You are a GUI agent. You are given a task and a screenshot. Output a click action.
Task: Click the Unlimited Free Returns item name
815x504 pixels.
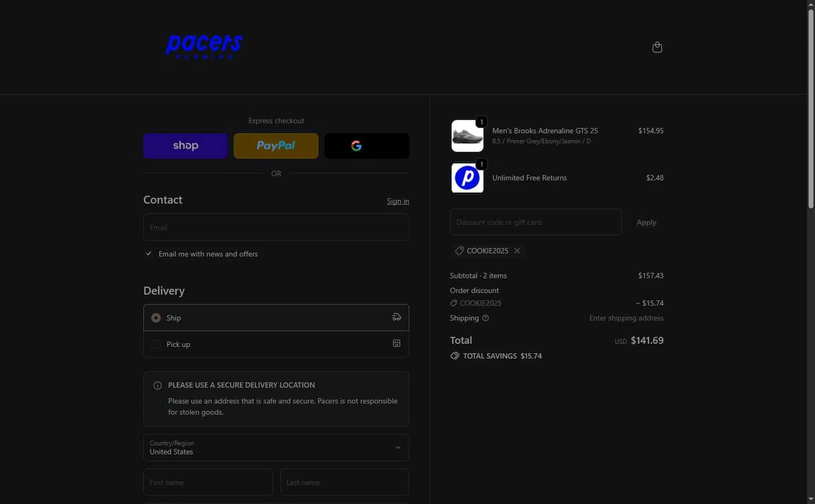coord(529,178)
